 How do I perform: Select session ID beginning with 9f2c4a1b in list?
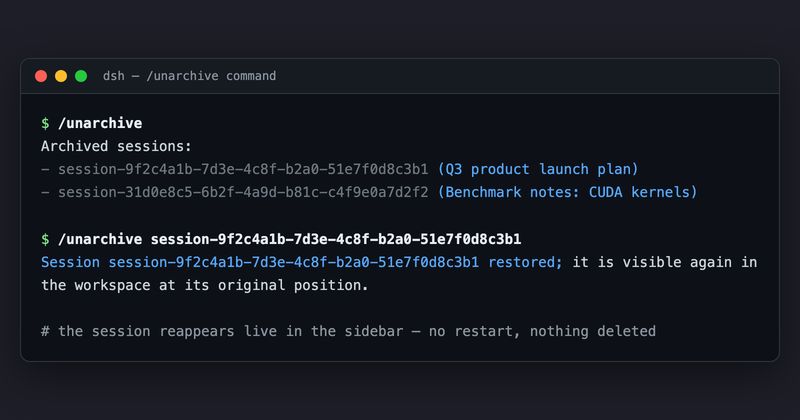pos(243,169)
